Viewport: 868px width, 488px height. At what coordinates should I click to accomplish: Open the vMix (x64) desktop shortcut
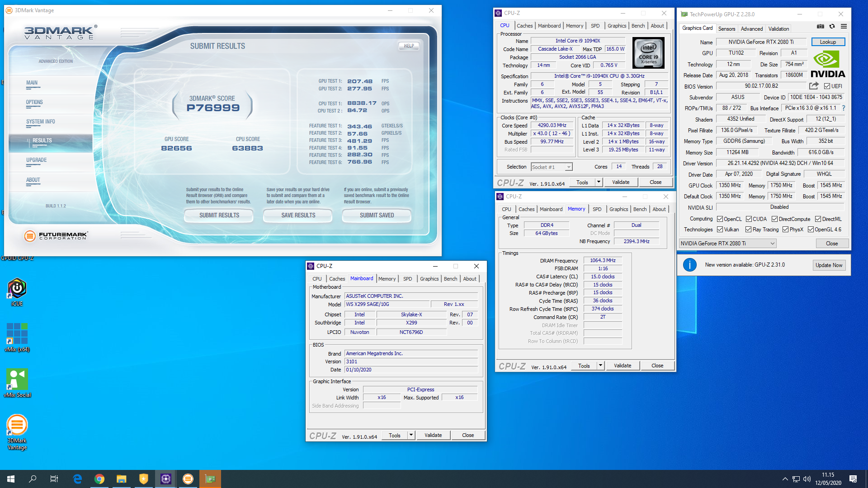[17, 338]
